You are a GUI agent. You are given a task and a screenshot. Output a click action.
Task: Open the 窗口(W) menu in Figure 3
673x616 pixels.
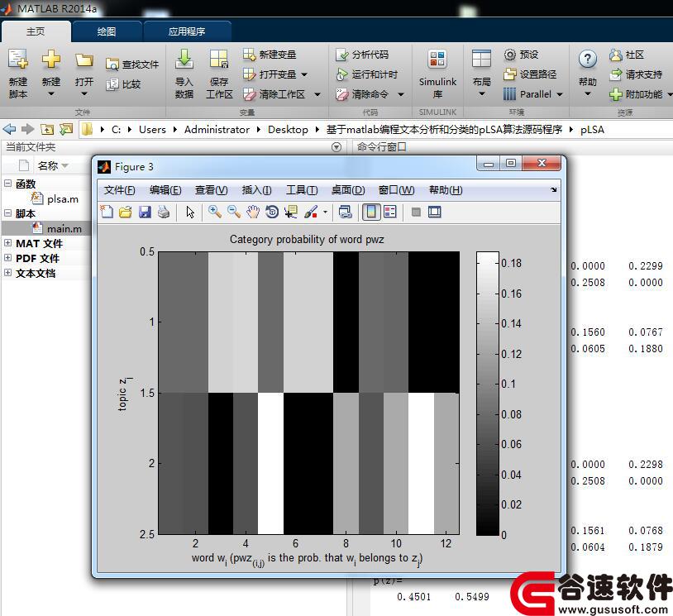point(396,190)
